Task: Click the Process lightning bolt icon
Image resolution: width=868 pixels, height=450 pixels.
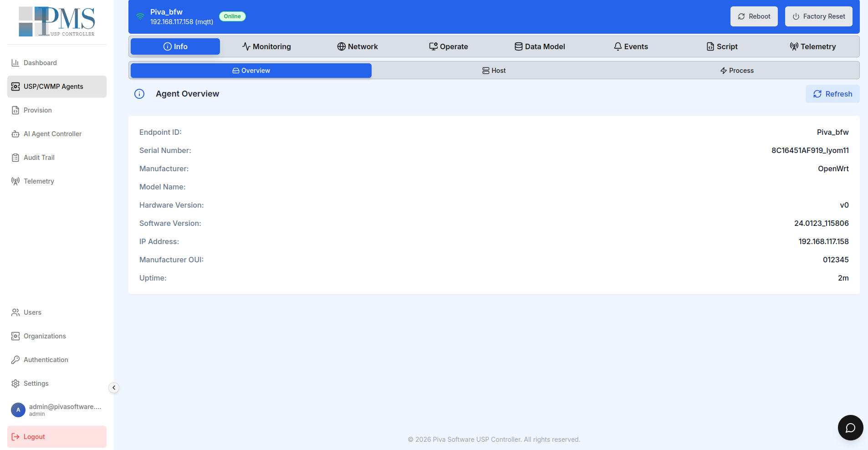Action: (724, 71)
